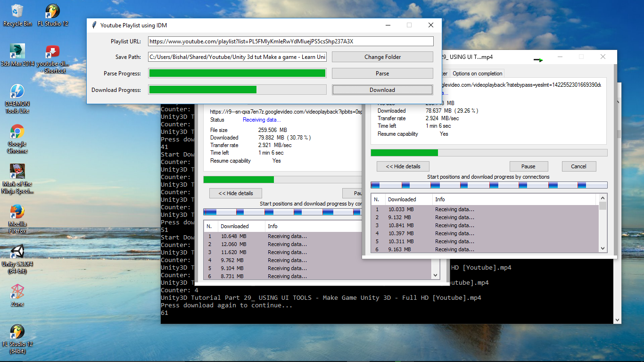Select the connection row showing 10.311 MB
The width and height of the screenshot is (644, 362).
point(485,241)
